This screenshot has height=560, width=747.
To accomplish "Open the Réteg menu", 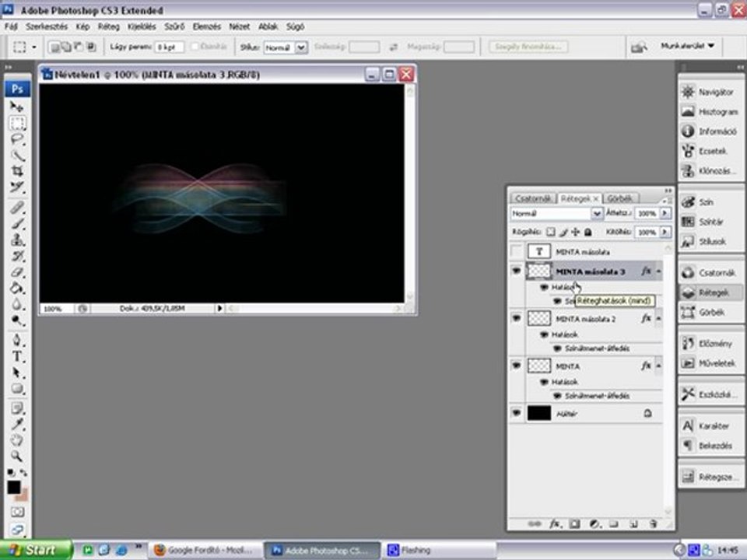I will coord(109,26).
